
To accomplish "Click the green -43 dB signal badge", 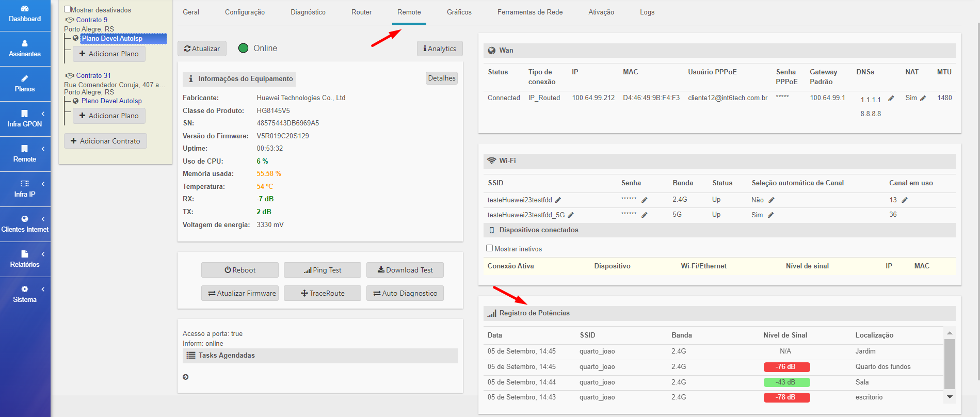I will (786, 382).
